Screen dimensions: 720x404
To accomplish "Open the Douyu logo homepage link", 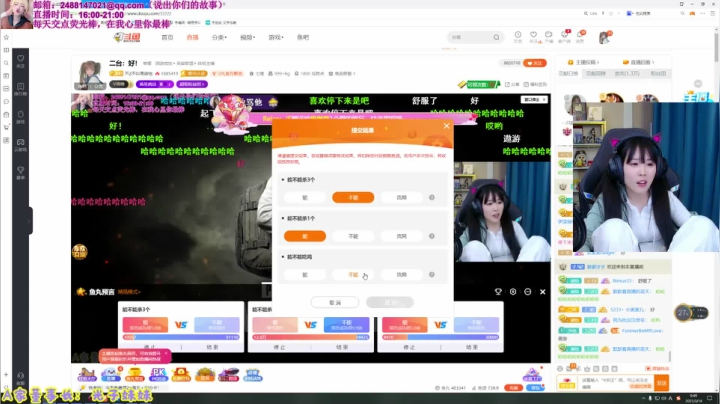I will [x=127, y=37].
